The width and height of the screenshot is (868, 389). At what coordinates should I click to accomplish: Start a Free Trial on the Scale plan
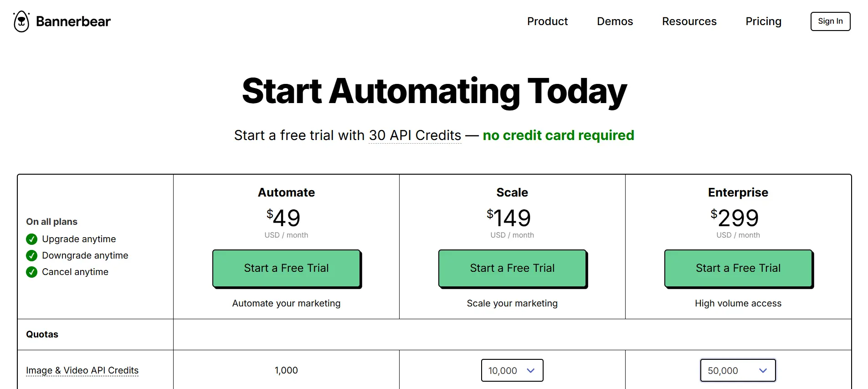(512, 268)
